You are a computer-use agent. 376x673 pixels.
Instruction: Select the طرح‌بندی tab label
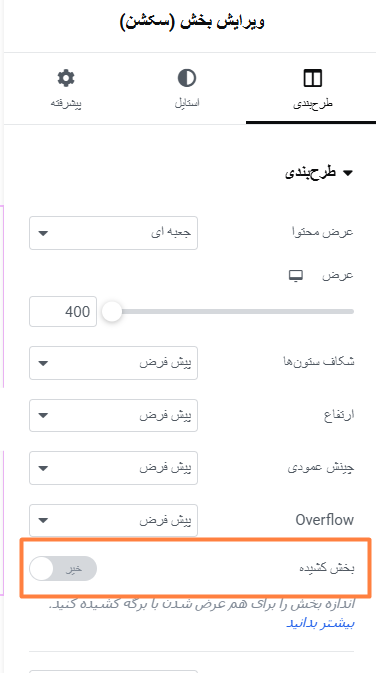coord(313,104)
